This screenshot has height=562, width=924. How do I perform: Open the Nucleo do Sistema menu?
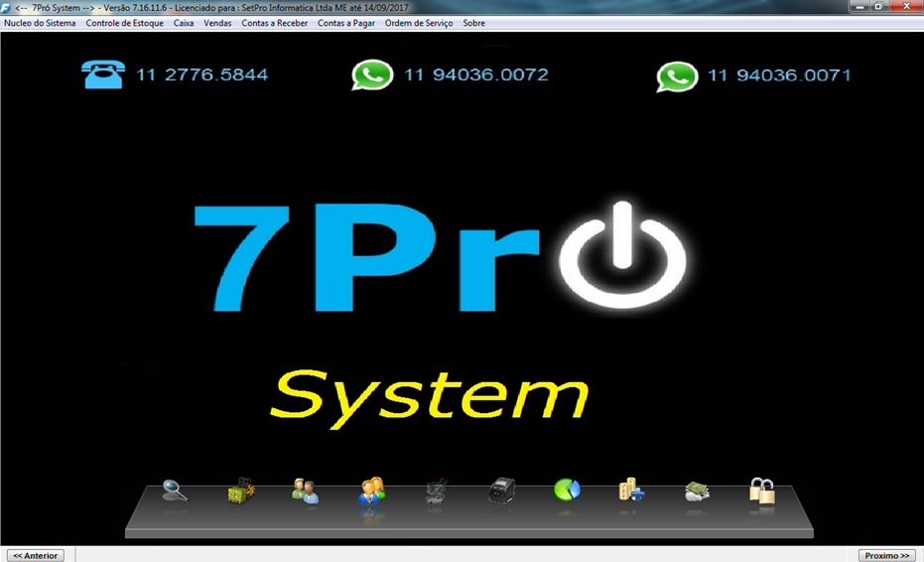40,23
